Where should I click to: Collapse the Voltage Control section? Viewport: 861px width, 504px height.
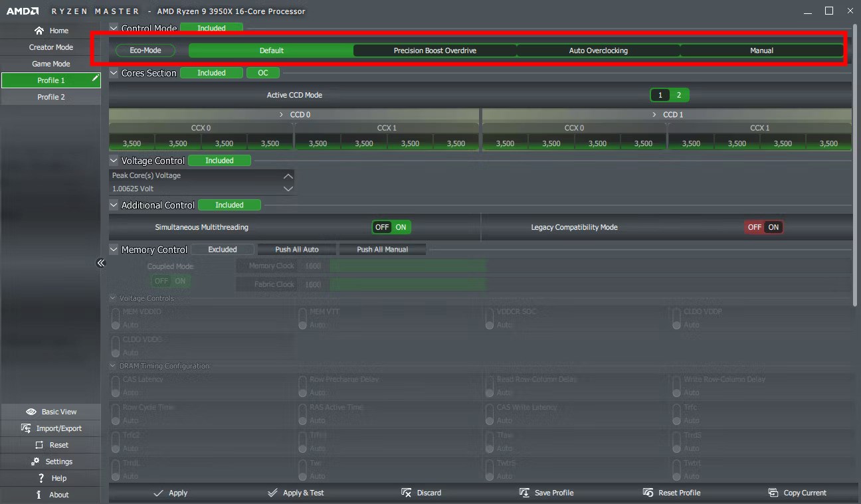click(114, 161)
